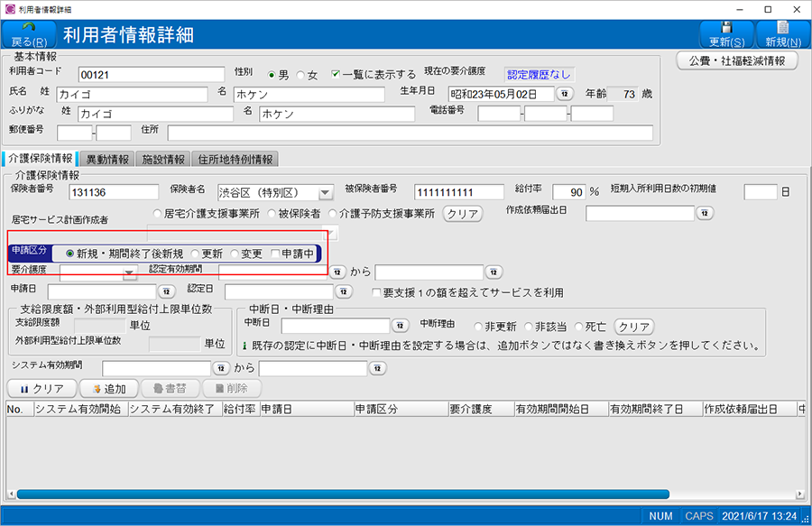812x526 pixels.
Task: Open calendar icon beside 中断日 field
Action: (x=401, y=326)
